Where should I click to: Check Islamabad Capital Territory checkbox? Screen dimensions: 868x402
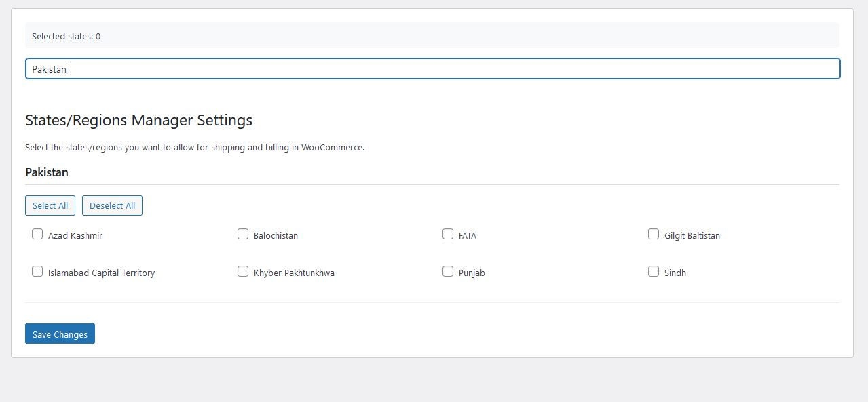click(x=37, y=271)
